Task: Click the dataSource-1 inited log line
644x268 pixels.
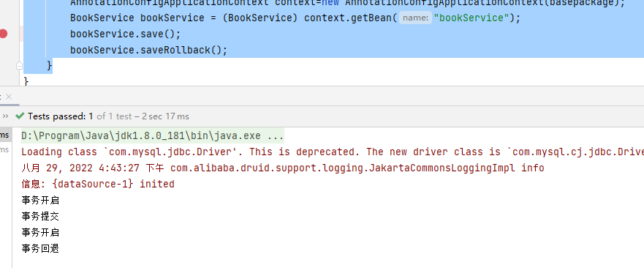Action: (x=98, y=184)
